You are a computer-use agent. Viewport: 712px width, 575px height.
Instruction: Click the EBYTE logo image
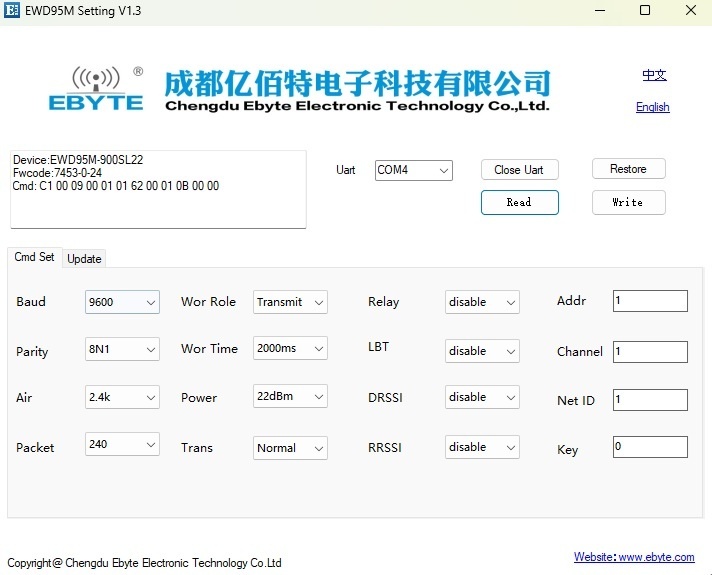(96, 89)
